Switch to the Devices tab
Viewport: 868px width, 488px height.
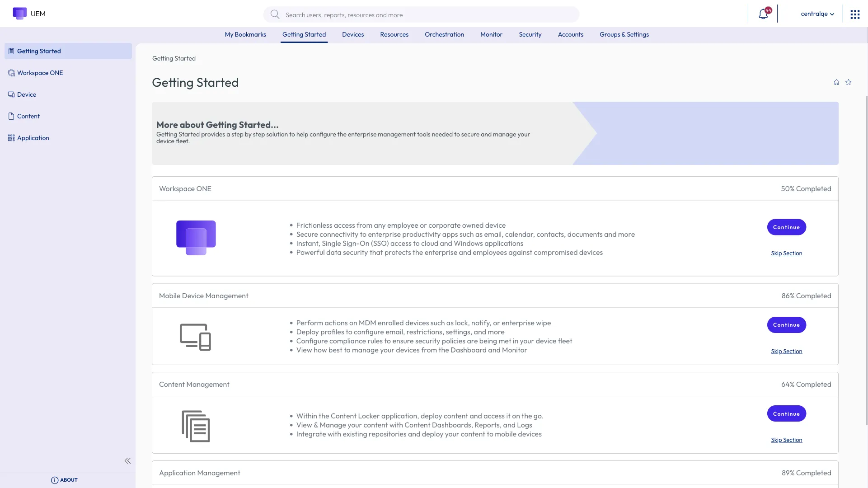(353, 34)
